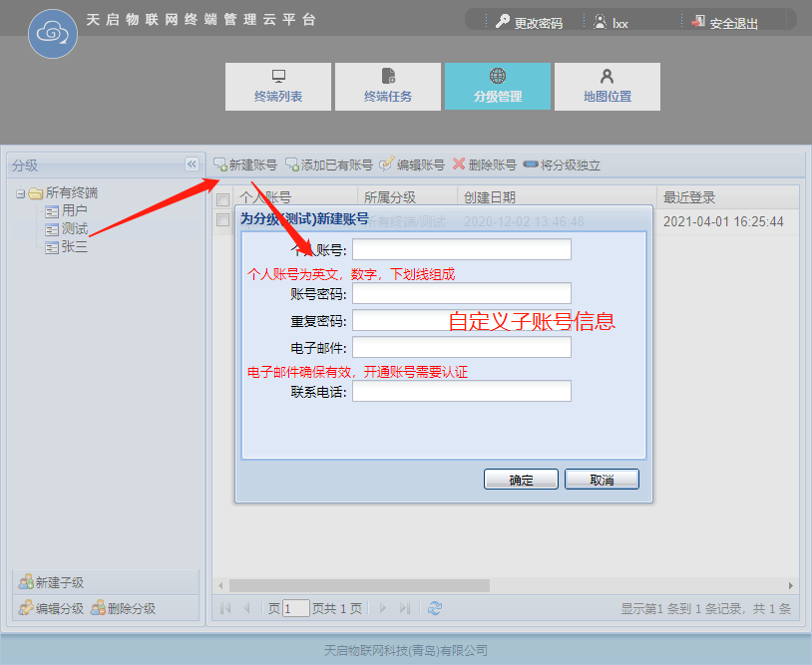Click the cloud platform logo icon

52,34
